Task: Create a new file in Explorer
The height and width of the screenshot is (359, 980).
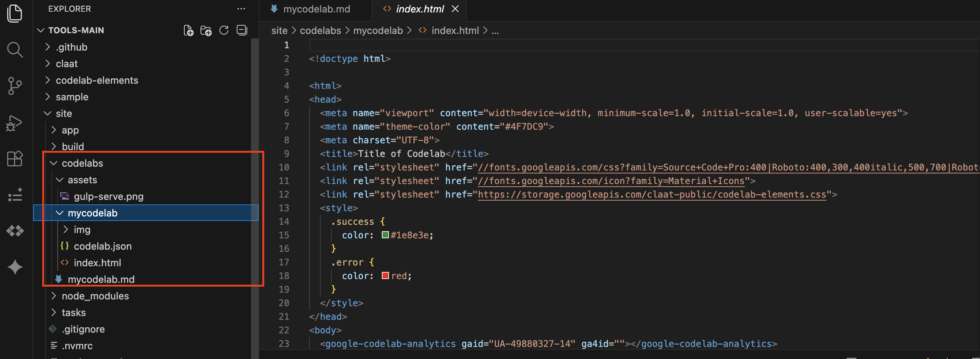Action: pos(188,31)
